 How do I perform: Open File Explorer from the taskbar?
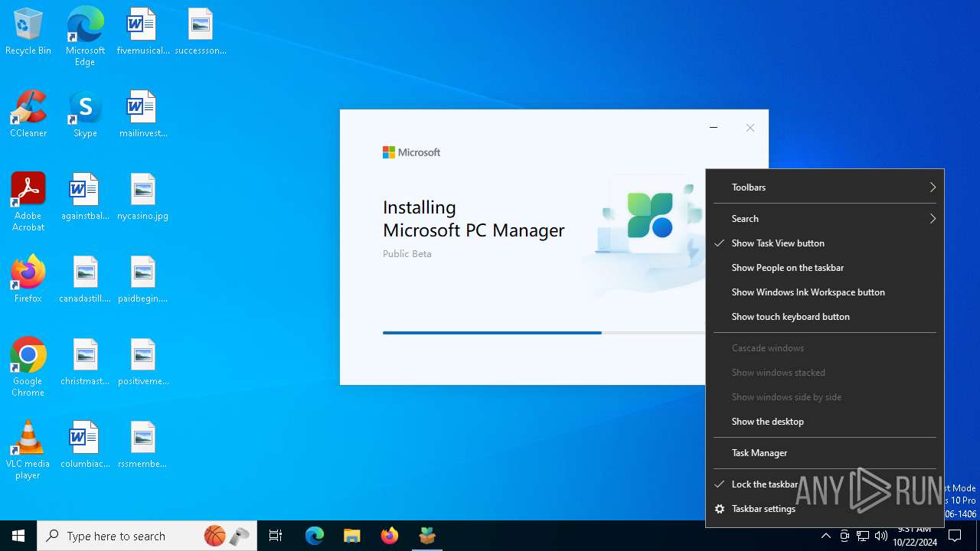tap(351, 536)
